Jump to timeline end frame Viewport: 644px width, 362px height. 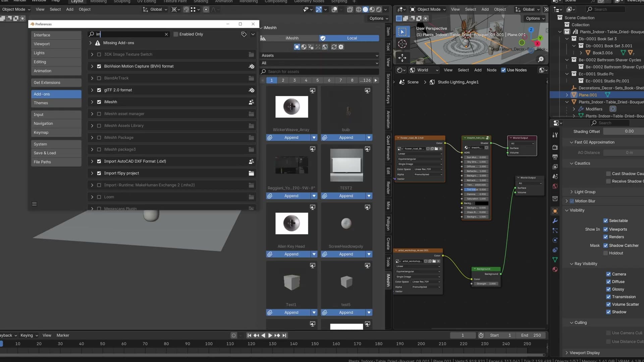pyautogui.click(x=284, y=335)
